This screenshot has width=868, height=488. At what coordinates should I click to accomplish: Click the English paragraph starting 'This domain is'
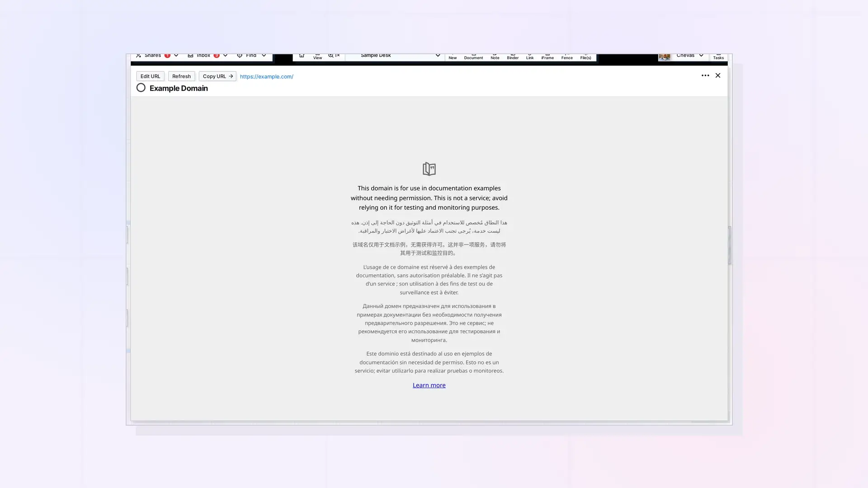click(x=429, y=198)
